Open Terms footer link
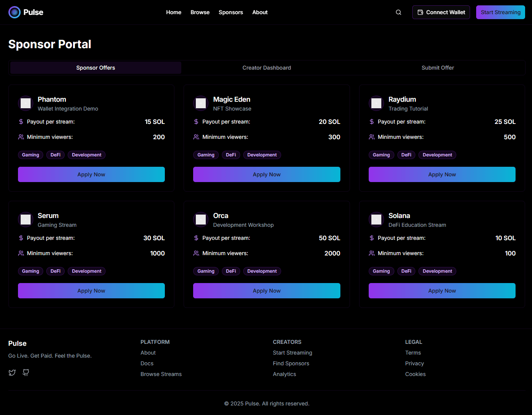Image resolution: width=532 pixels, height=415 pixels. coord(413,353)
